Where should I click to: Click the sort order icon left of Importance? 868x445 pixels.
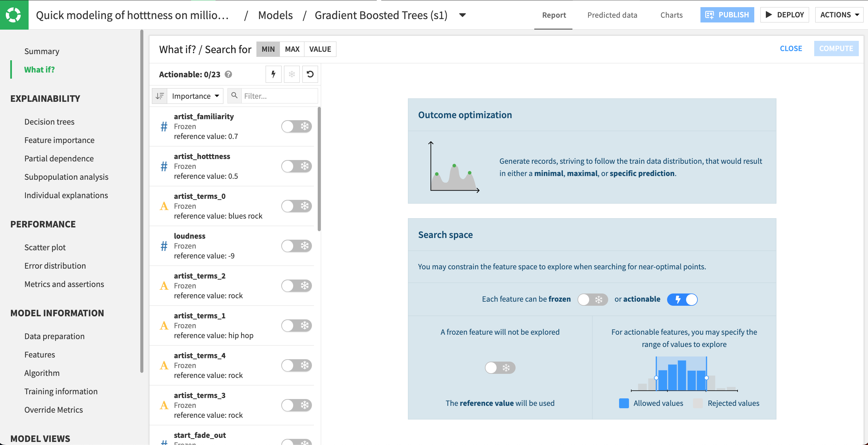(160, 96)
